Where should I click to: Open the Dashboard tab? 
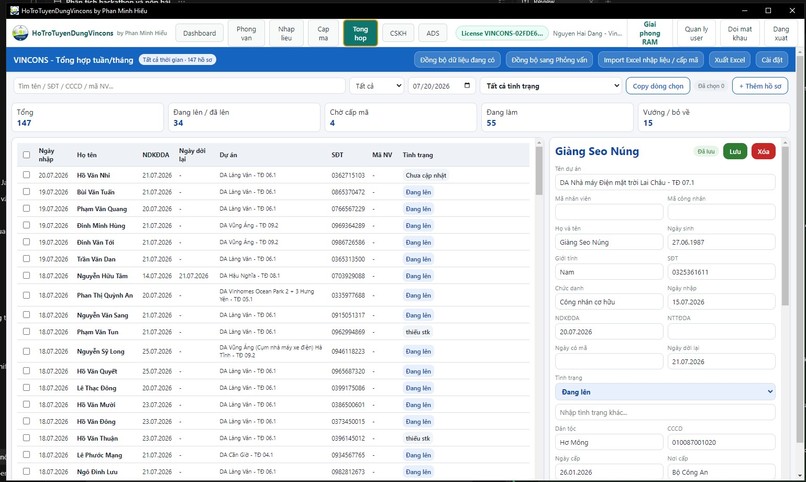(199, 33)
